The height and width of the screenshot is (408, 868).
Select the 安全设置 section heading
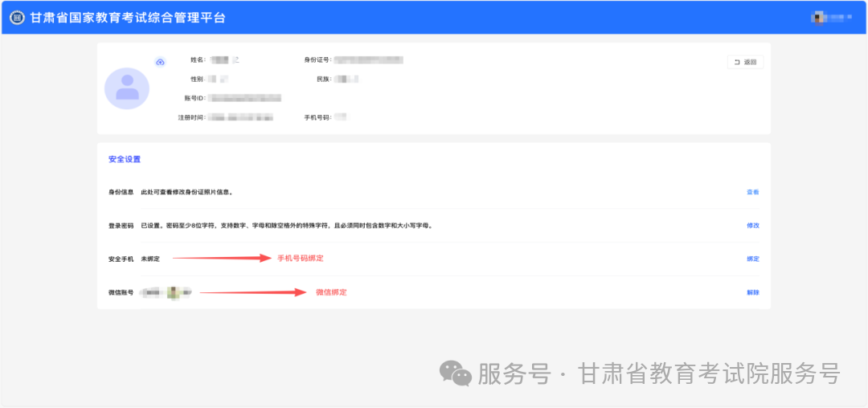[125, 160]
